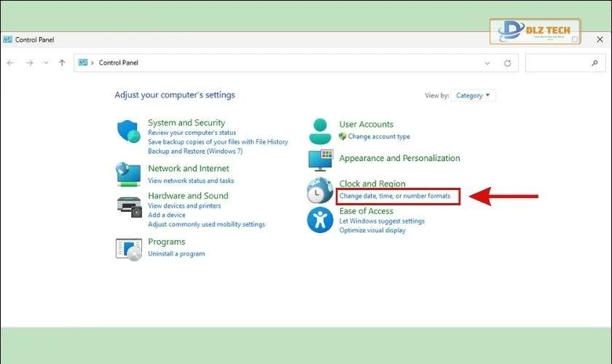
Task: Click the Appearance and Personalization monitor icon
Action: click(x=320, y=159)
